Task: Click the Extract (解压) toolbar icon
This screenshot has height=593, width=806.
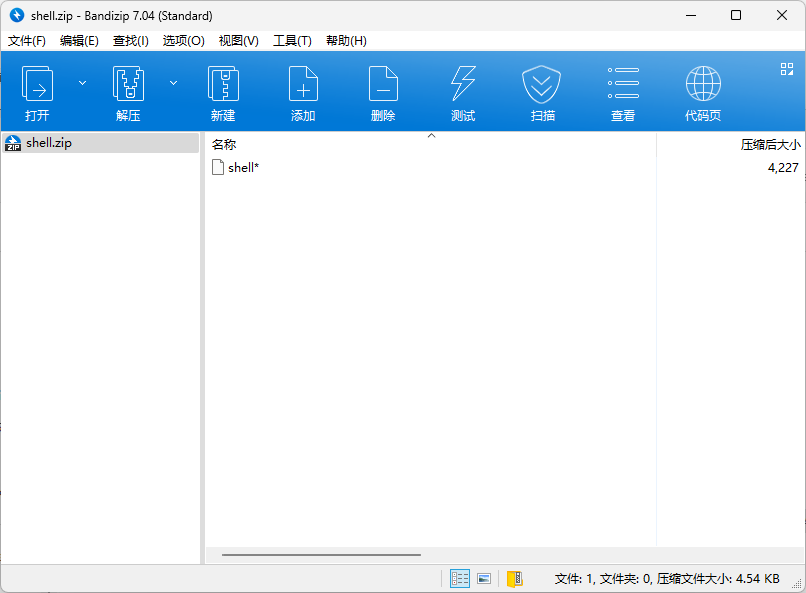Action: 128,92
